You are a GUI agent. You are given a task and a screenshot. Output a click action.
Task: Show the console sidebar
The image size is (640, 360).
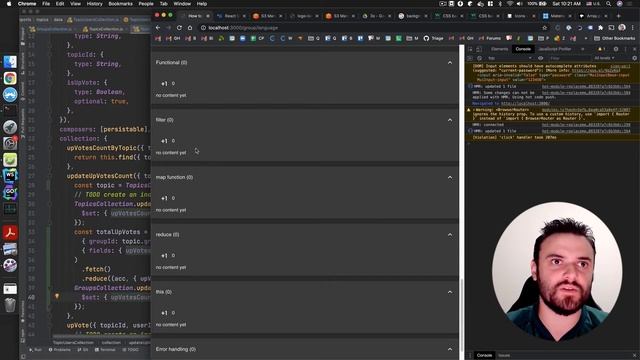470,58
